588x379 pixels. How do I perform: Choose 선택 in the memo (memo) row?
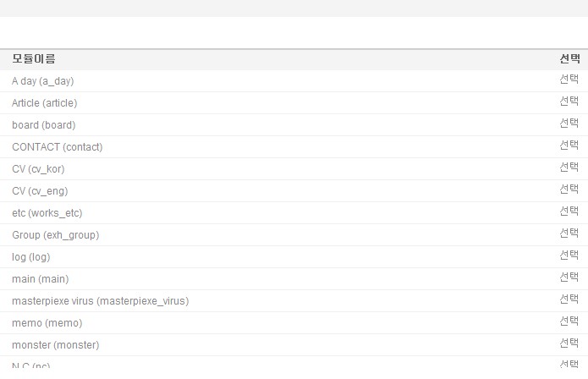[569, 321]
